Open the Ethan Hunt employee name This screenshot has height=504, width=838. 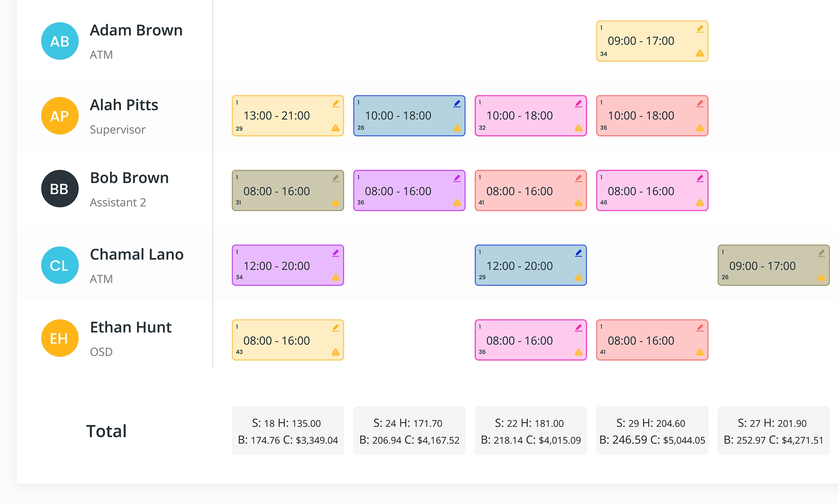[x=131, y=327]
